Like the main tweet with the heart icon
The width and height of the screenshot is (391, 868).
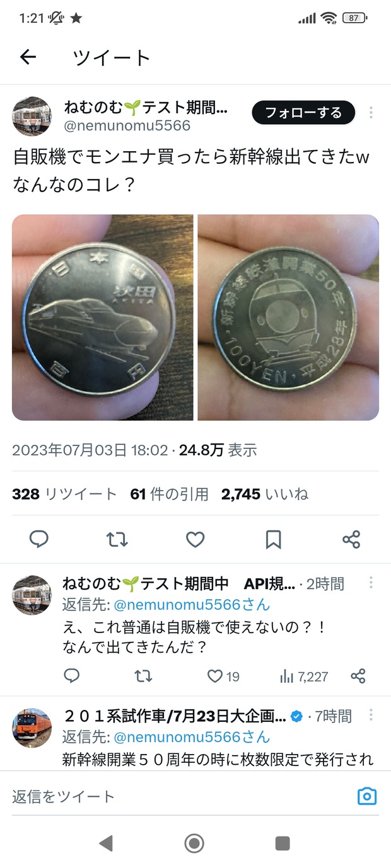pyautogui.click(x=195, y=539)
